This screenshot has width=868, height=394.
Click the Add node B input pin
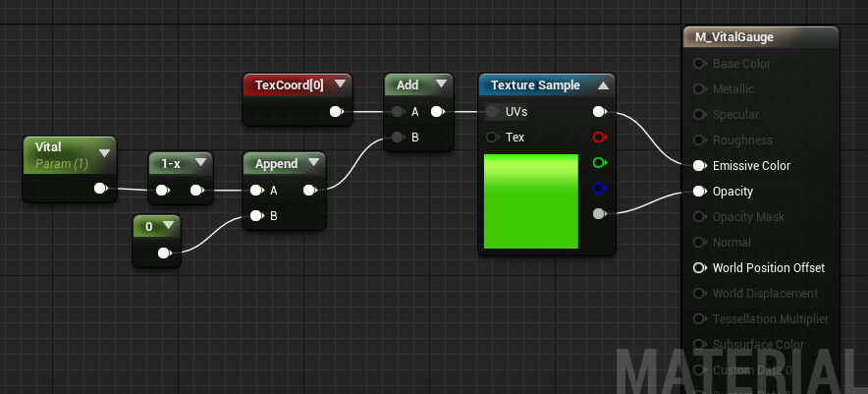[398, 138]
